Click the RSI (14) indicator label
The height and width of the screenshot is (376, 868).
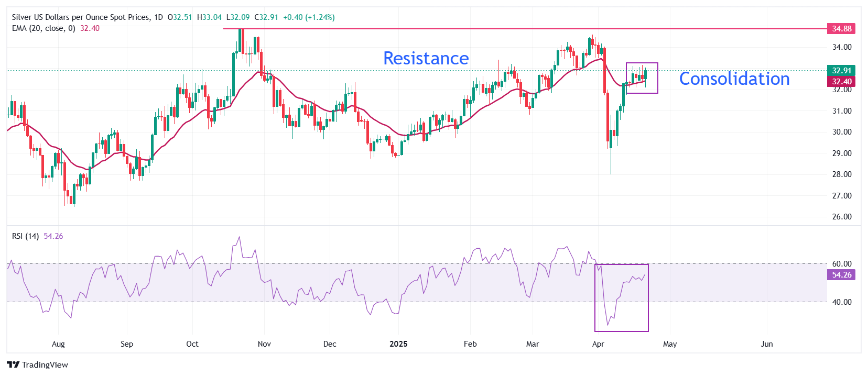pyautogui.click(x=25, y=236)
